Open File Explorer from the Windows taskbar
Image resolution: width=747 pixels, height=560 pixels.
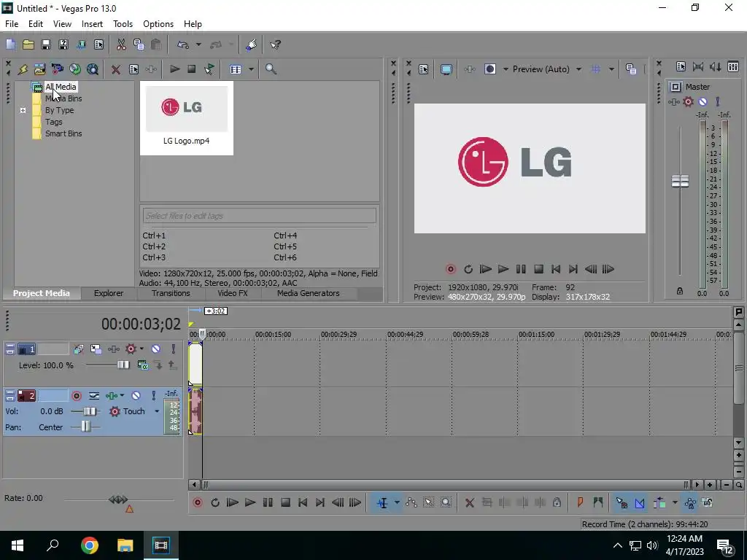(125, 545)
